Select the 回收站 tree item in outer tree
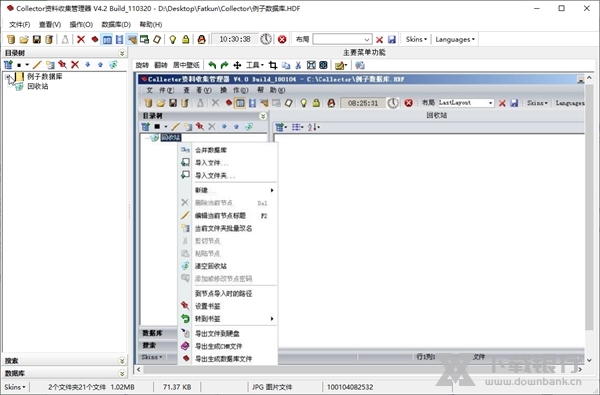Viewport: 600px width, 395px height. pyautogui.click(x=38, y=87)
